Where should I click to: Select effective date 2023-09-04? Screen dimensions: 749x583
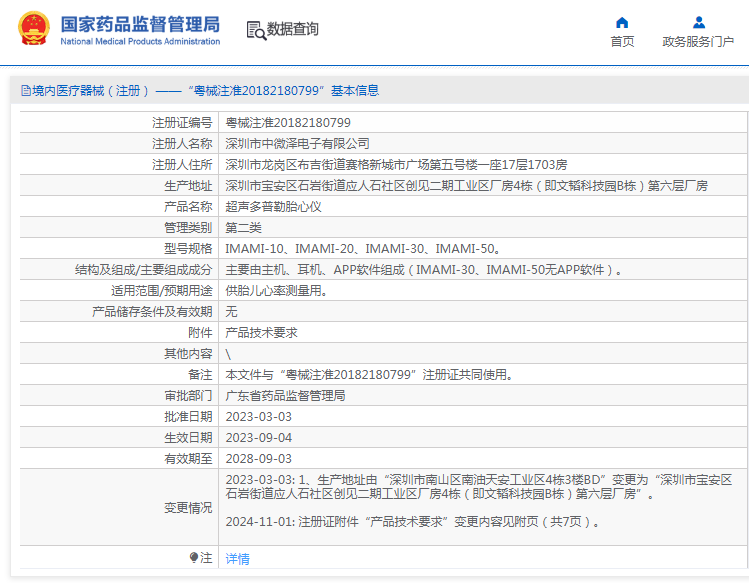coord(258,438)
